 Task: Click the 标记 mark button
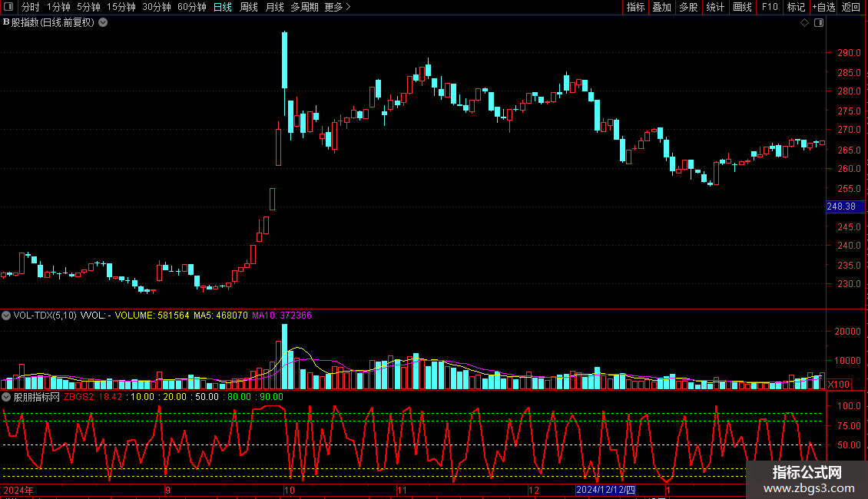(796, 7)
